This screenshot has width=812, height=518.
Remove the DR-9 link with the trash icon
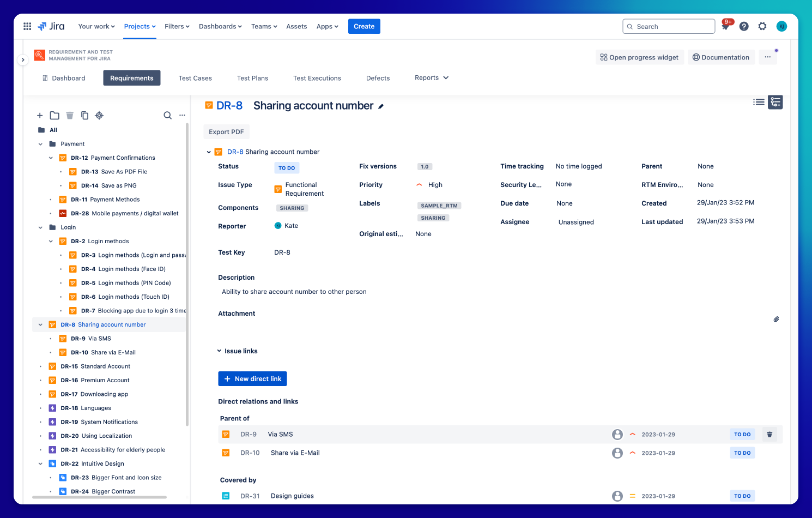pyautogui.click(x=769, y=434)
